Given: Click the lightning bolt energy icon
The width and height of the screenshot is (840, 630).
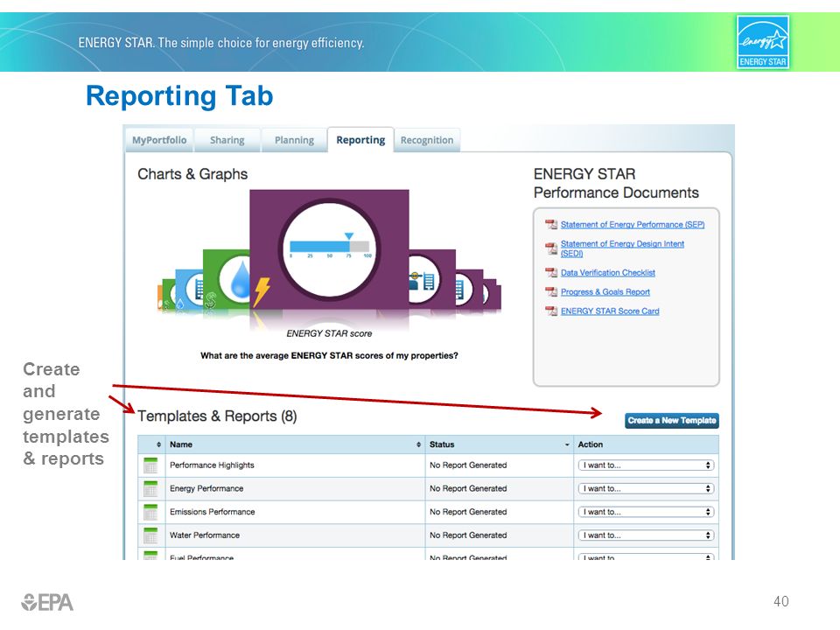Looking at the screenshot, I should pyautogui.click(x=262, y=292).
